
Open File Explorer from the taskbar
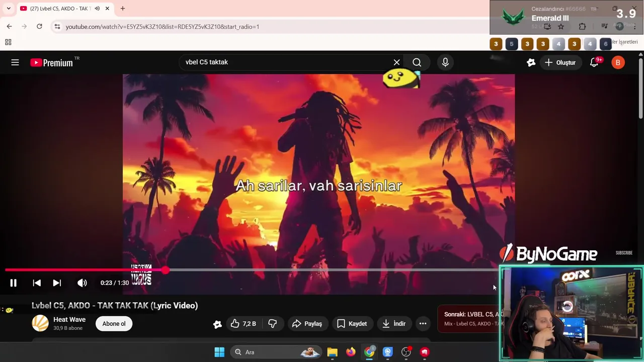[332, 352]
